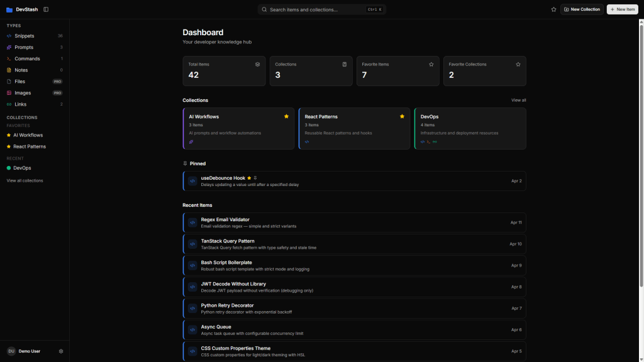Open Commands type in the sidebar
This screenshot has width=644, height=362.
(27, 58)
